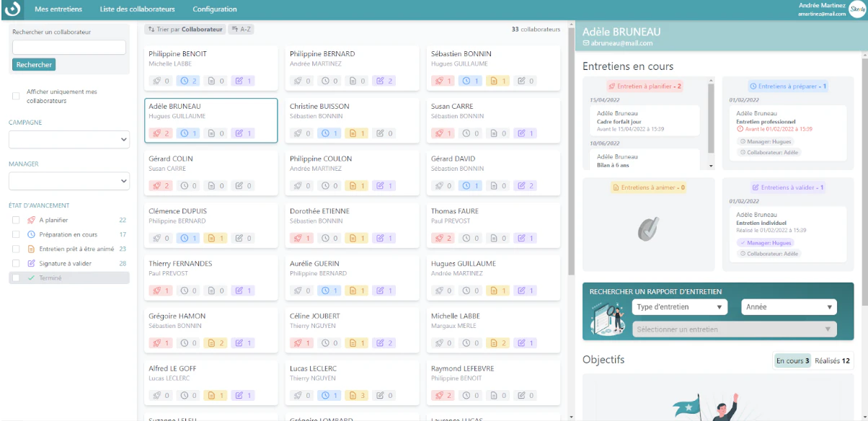Click yellow document badge on Sébastien BONNIN card

(498, 81)
